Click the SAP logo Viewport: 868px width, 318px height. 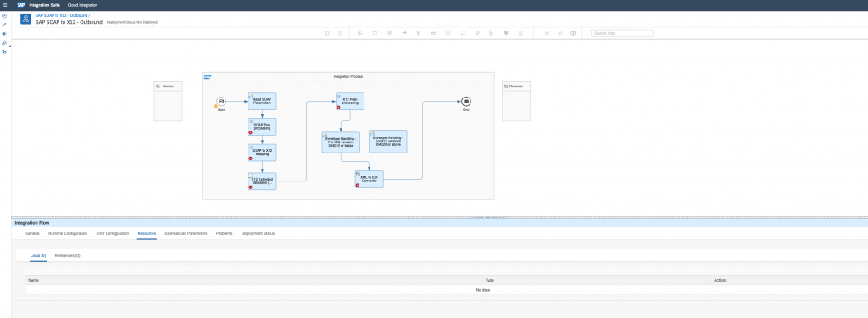pyautogui.click(x=21, y=4)
